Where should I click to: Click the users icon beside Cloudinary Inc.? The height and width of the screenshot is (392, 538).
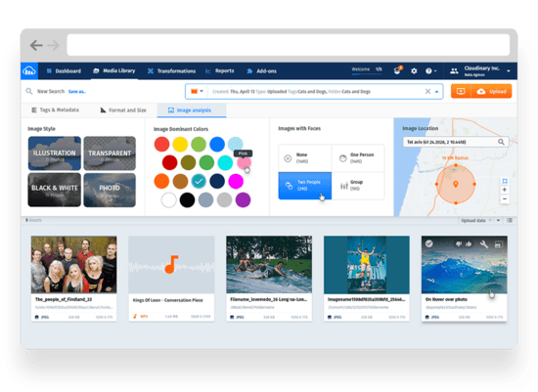(454, 71)
